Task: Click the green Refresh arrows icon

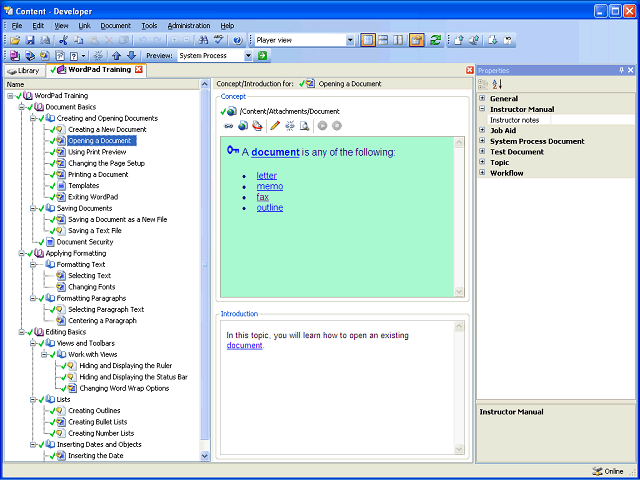Action: click(x=435, y=40)
